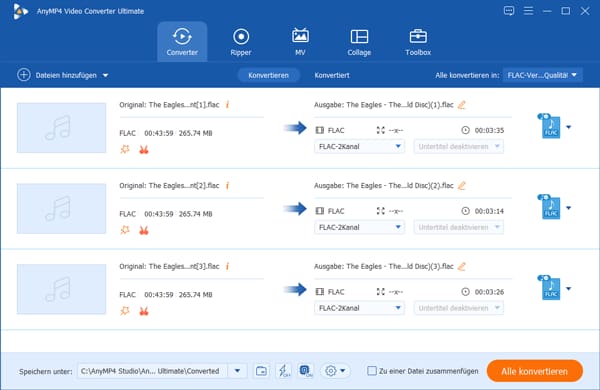Expand the save path dropdown arrow
This screenshot has width=600, height=390.
(x=237, y=371)
